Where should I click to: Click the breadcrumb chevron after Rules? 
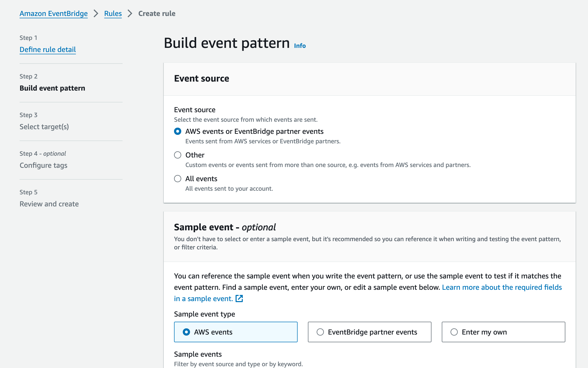click(130, 13)
